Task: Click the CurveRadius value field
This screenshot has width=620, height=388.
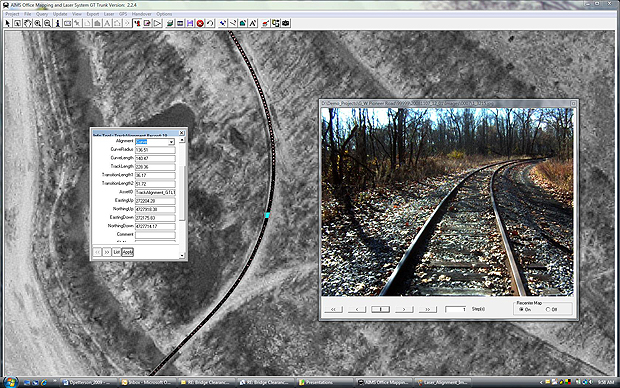Action: [155, 150]
